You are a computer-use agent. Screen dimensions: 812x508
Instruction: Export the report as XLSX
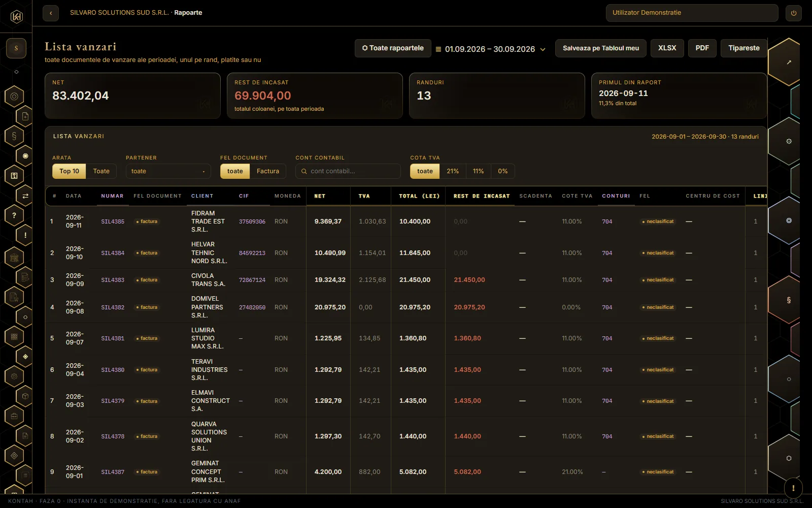point(667,48)
